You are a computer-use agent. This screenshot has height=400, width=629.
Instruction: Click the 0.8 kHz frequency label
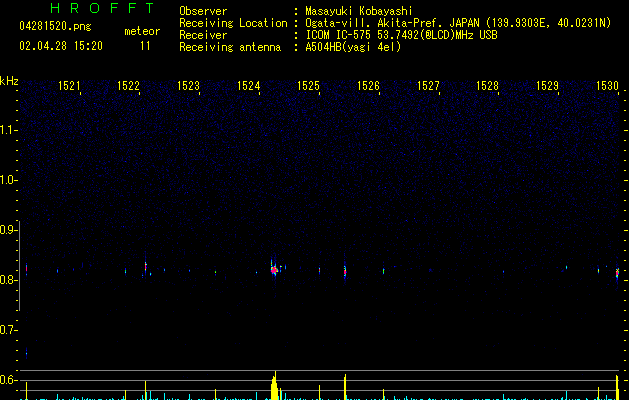(8, 280)
